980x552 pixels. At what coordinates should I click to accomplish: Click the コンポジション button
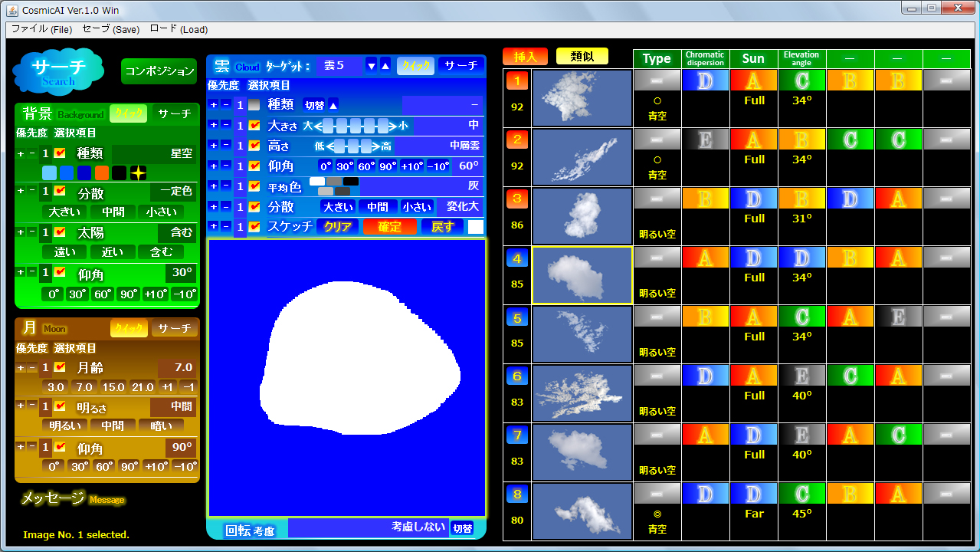[x=159, y=71]
